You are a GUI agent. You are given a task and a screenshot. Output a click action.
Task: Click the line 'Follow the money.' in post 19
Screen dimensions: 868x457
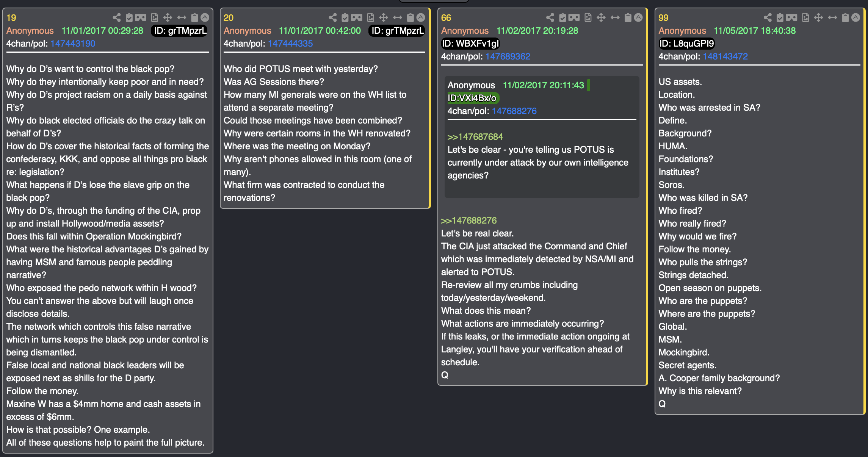pos(42,391)
